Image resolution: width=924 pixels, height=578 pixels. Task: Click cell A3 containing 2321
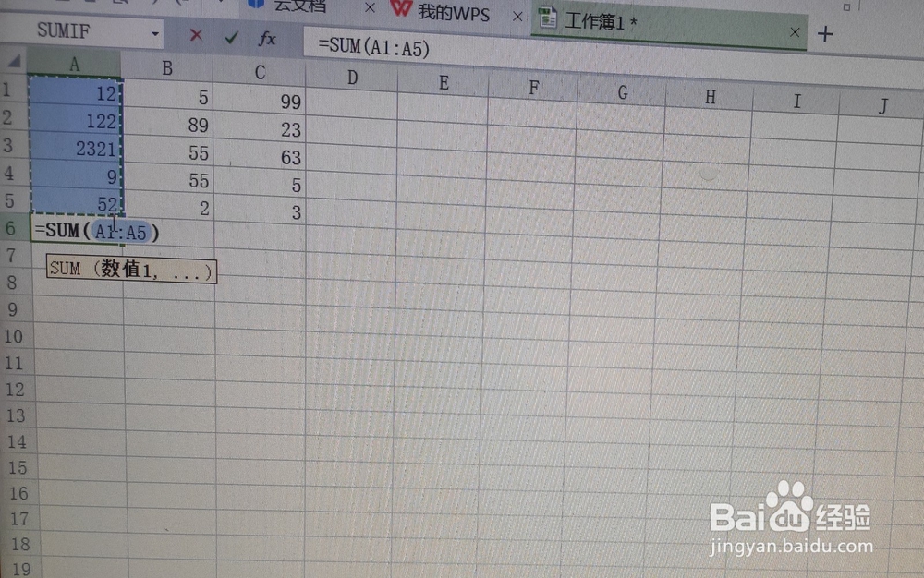coord(76,147)
